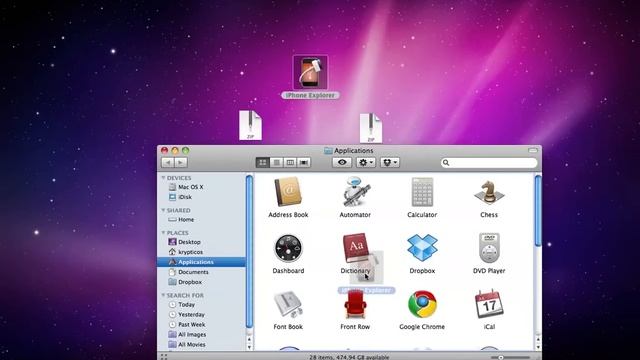The width and height of the screenshot is (640, 360).
Task: Switch Finder to Cover Flow view
Action: coord(304,162)
